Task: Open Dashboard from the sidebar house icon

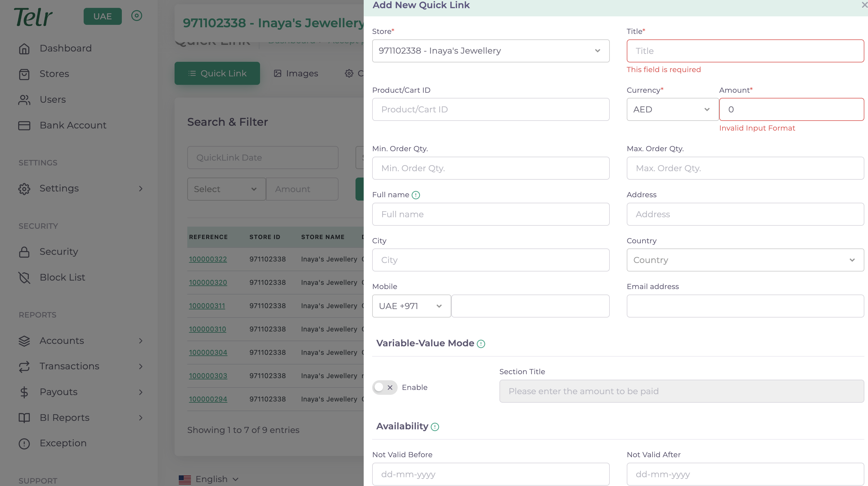Action: click(24, 48)
